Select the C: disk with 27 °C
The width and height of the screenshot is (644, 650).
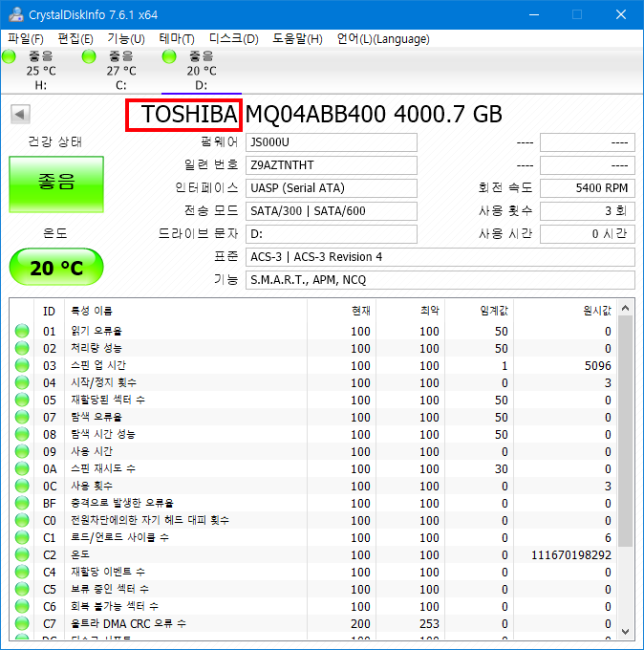click(121, 71)
